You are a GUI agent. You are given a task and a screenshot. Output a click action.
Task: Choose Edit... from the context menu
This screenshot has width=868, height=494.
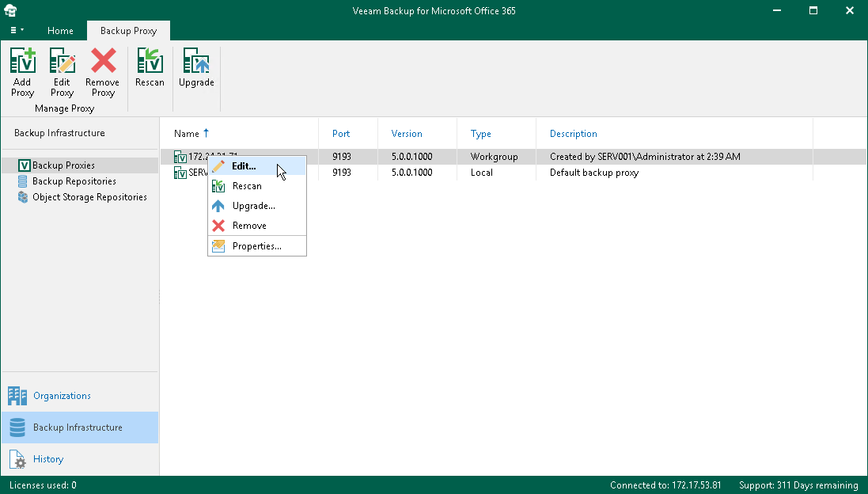(257, 166)
